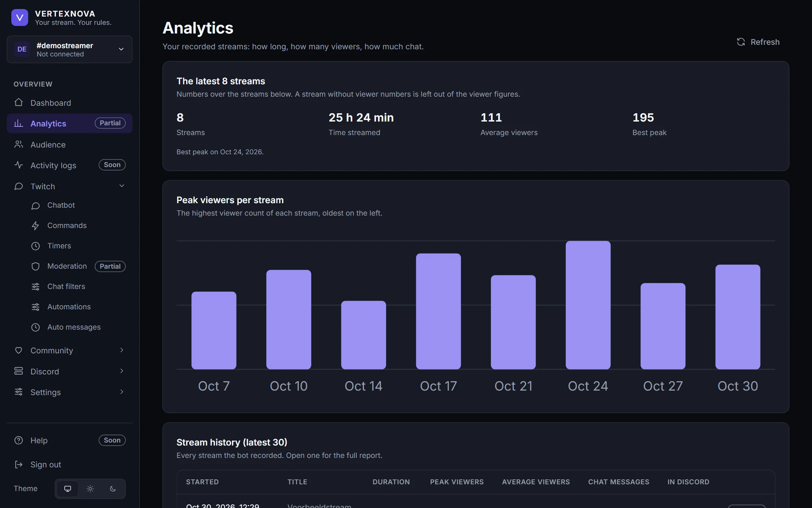
Task: Click the CHAT MESSAGES column header
Action: pyautogui.click(x=618, y=482)
